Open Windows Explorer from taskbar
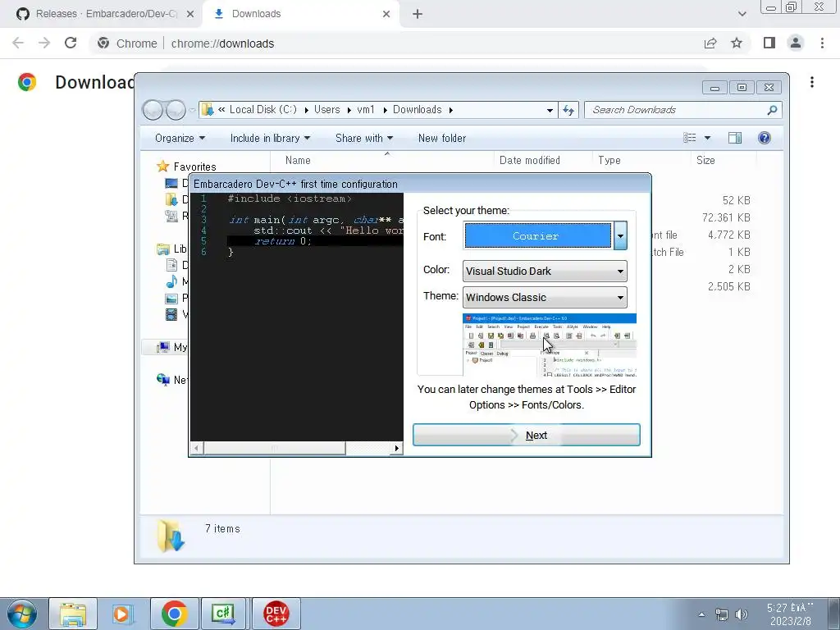 pyautogui.click(x=73, y=614)
